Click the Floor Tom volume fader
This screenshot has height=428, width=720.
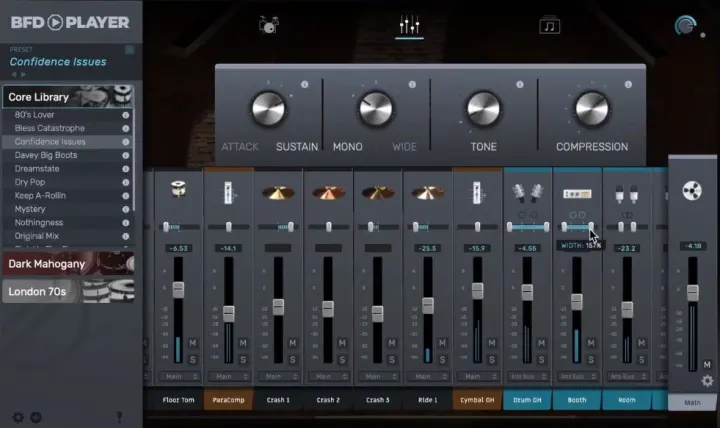(178, 290)
